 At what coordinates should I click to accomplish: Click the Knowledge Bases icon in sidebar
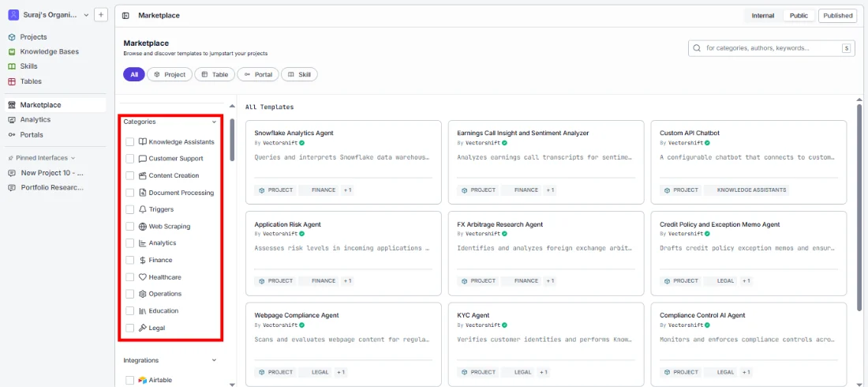click(12, 51)
